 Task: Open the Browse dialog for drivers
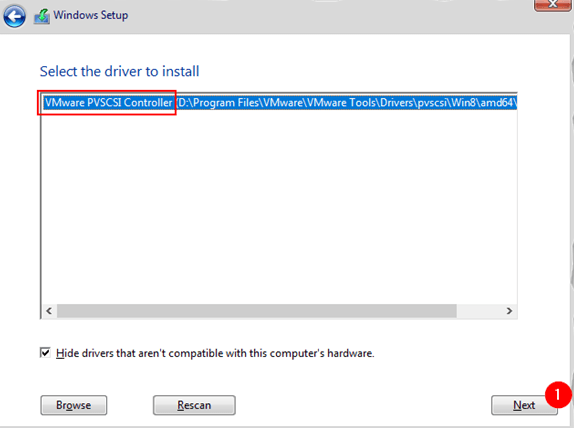74,405
